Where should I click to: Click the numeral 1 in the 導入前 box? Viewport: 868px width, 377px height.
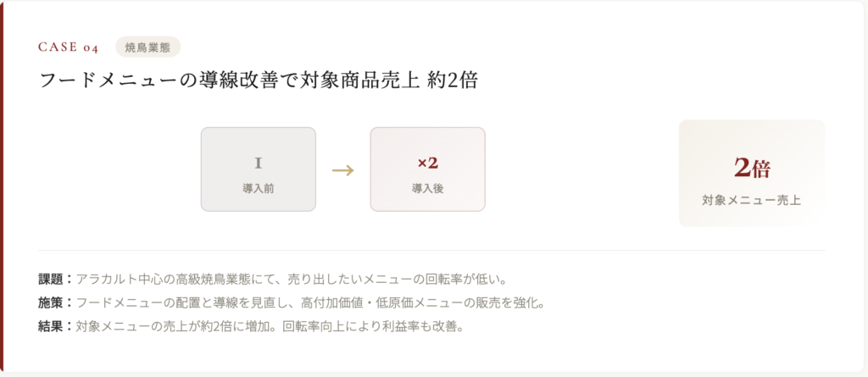[258, 162]
